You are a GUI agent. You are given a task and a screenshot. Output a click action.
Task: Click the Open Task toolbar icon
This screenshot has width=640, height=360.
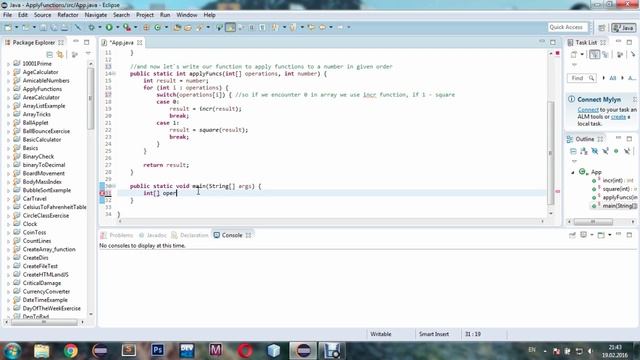(188, 27)
